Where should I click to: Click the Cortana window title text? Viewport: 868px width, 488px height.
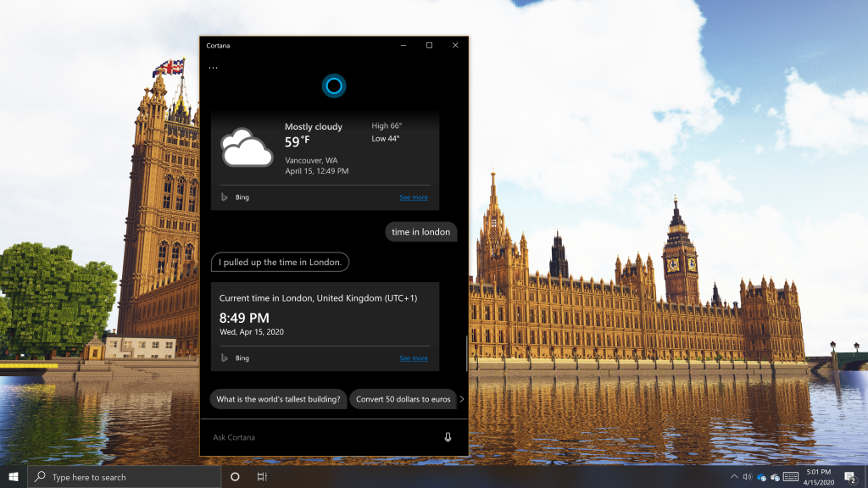coord(218,46)
